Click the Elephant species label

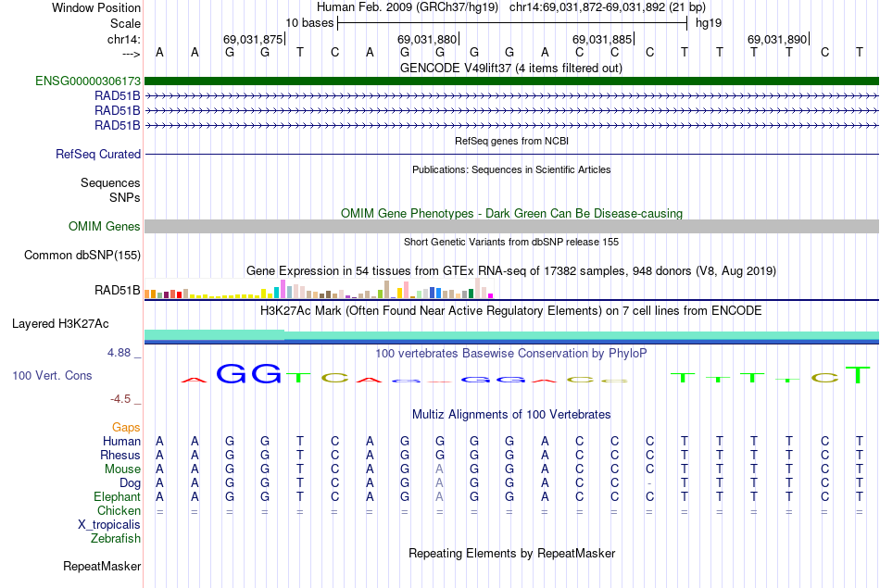pos(117,496)
